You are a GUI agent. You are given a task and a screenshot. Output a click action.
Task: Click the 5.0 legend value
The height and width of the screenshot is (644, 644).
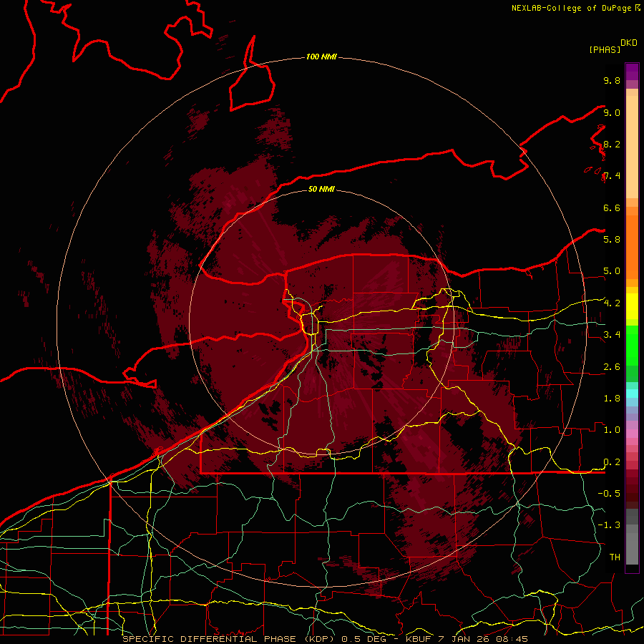(612, 271)
